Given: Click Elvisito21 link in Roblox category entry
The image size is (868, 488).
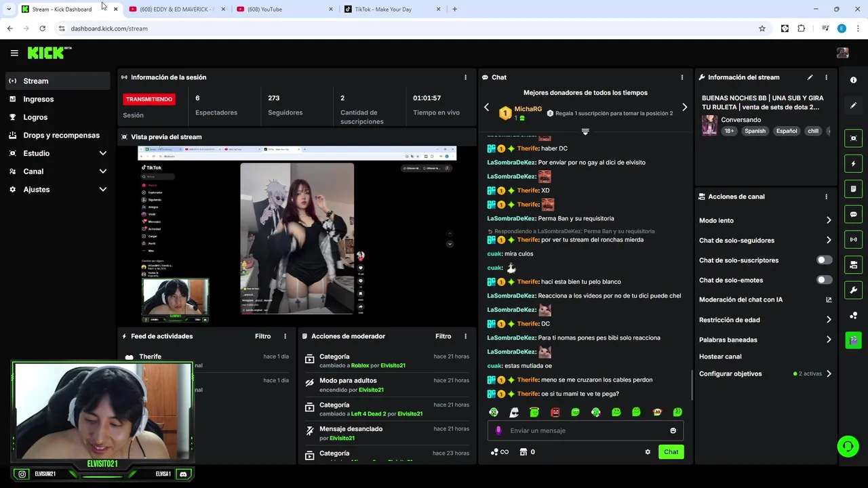Looking at the screenshot, I should point(393,365).
